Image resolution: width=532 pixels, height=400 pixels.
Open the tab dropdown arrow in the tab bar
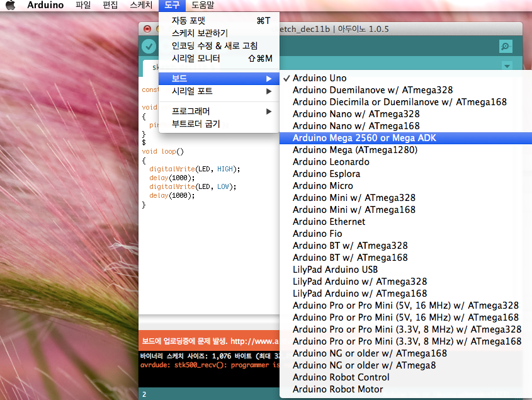(507, 66)
